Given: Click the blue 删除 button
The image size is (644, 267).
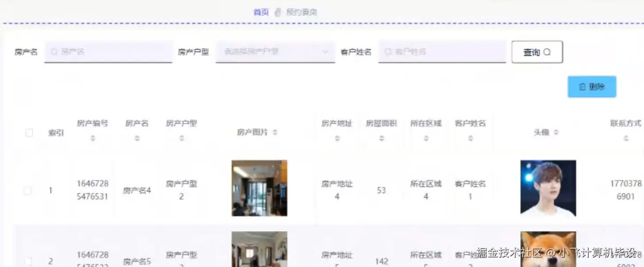Looking at the screenshot, I should [592, 87].
